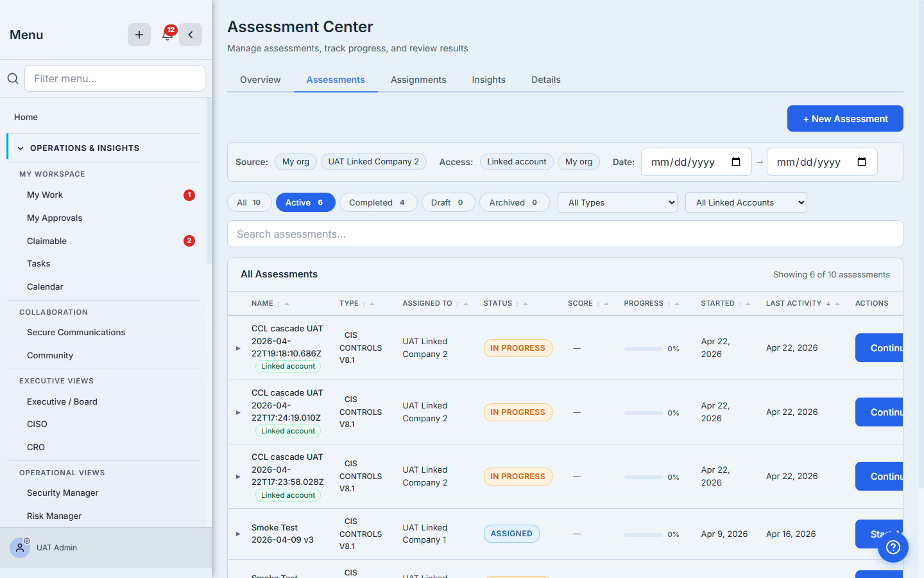Switch to the Assignments tab
924x578 pixels.
(418, 80)
